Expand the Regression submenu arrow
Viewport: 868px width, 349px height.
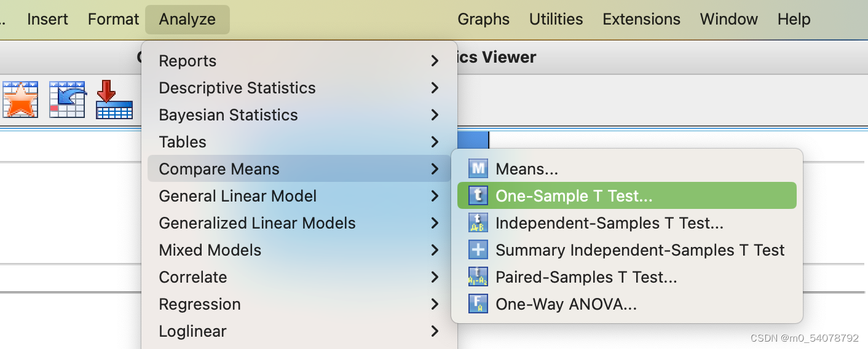tap(435, 304)
